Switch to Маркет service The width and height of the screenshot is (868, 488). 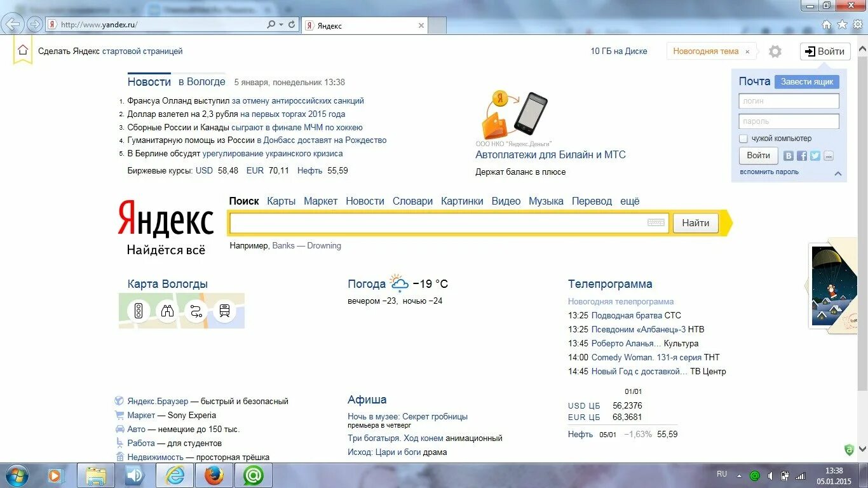pyautogui.click(x=321, y=201)
